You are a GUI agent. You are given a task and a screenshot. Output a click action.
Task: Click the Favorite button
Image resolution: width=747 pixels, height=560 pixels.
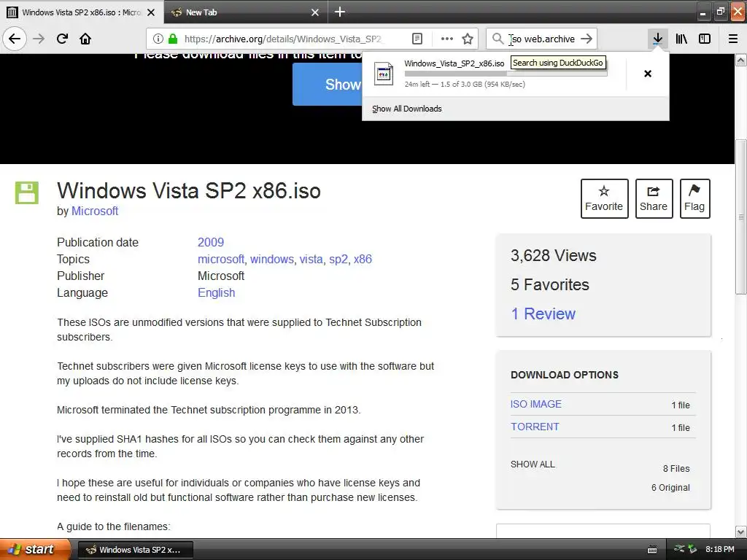[x=604, y=198]
